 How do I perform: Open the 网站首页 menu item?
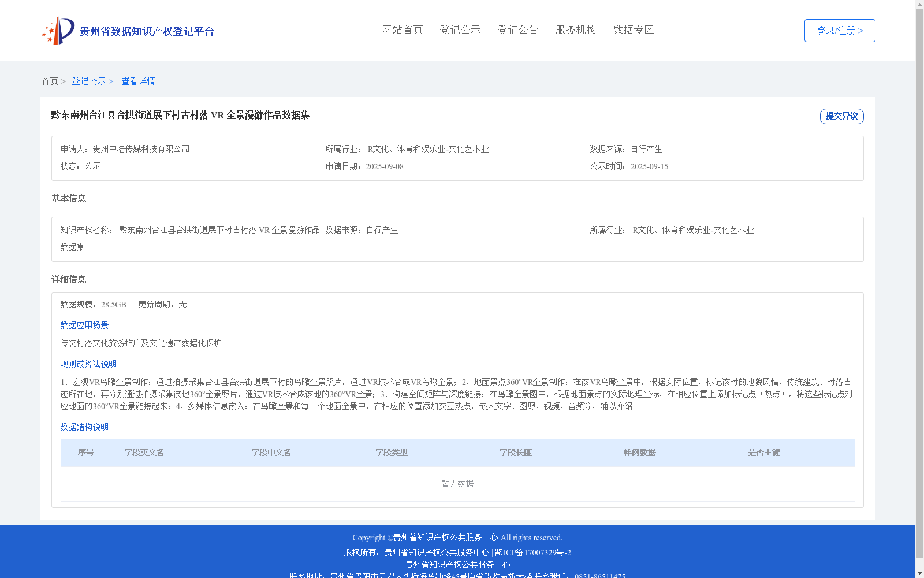(403, 30)
